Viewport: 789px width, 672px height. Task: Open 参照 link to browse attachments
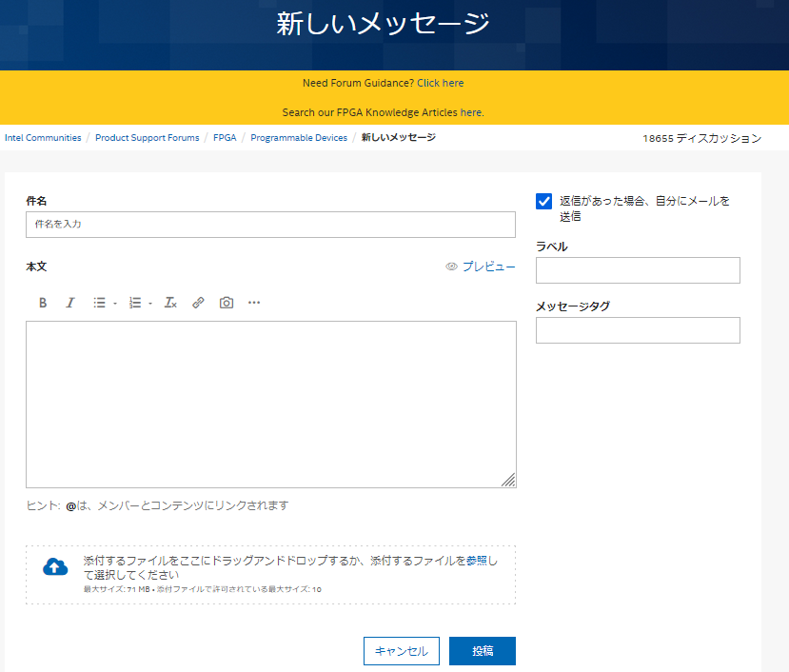click(477, 561)
